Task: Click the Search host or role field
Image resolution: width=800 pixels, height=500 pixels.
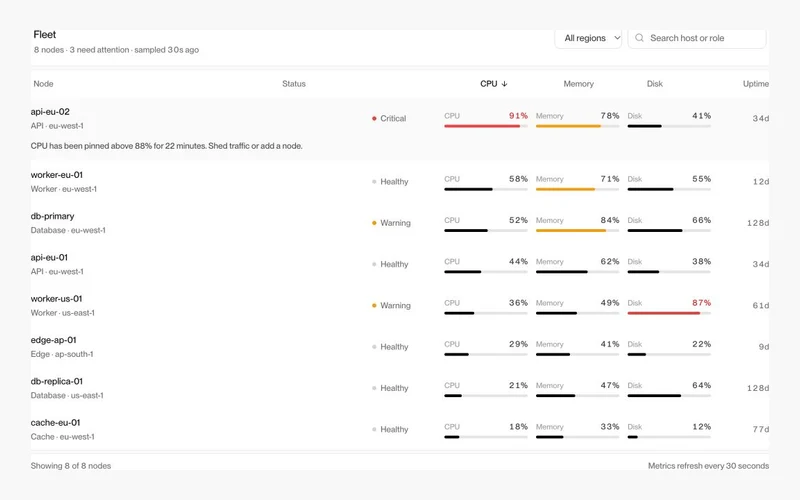Action: 697,38
